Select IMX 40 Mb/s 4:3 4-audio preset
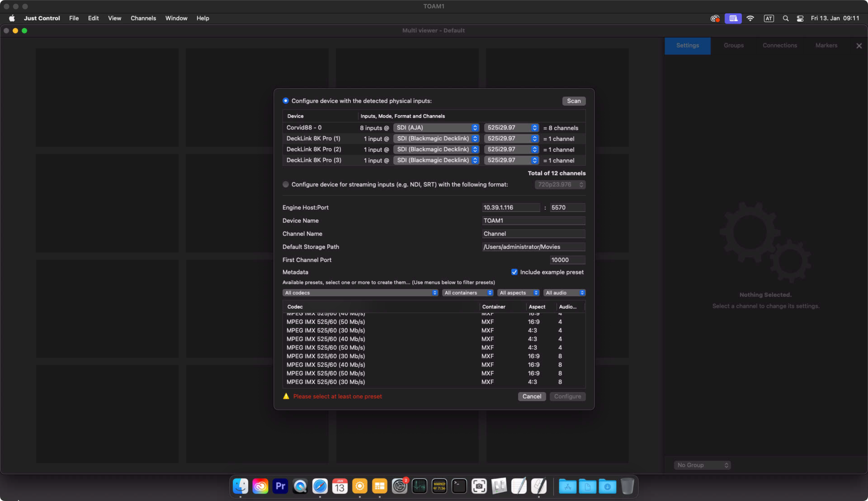The image size is (868, 501). pyautogui.click(x=434, y=339)
